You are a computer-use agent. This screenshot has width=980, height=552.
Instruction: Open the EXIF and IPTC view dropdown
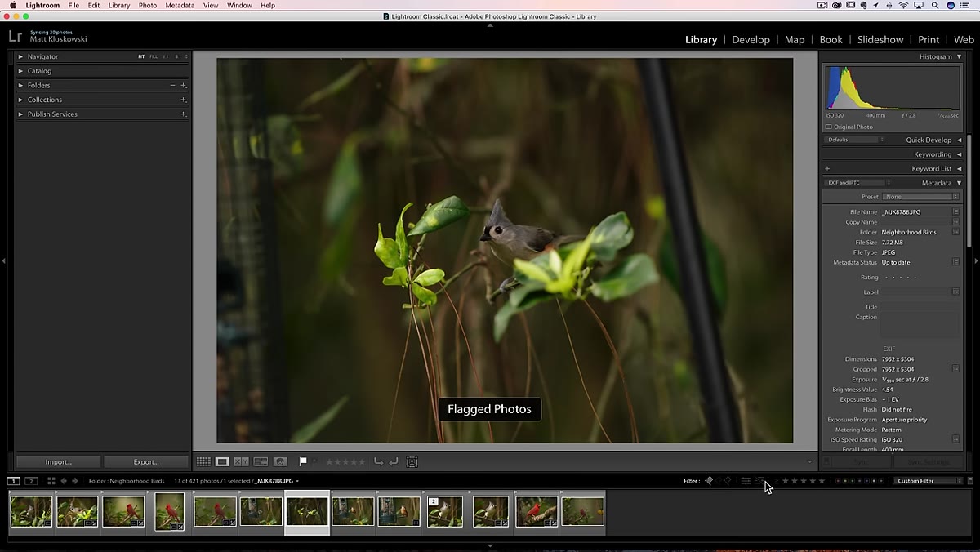856,183
